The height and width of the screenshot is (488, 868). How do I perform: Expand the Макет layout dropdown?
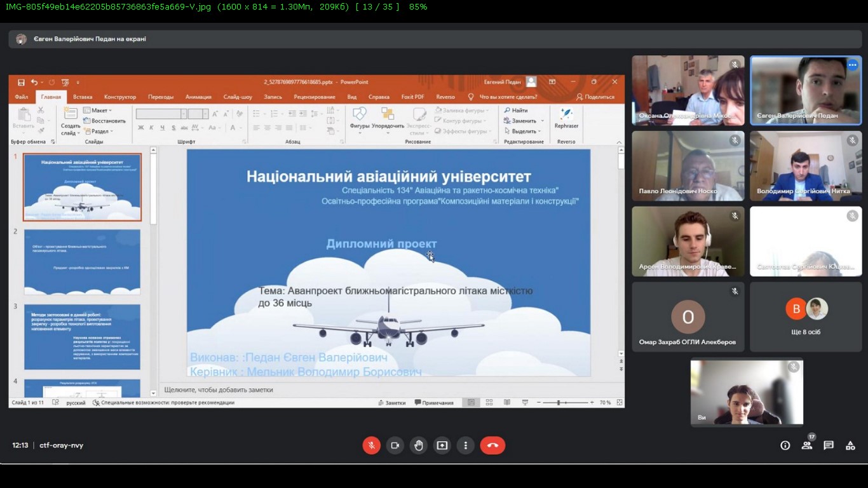click(x=96, y=111)
